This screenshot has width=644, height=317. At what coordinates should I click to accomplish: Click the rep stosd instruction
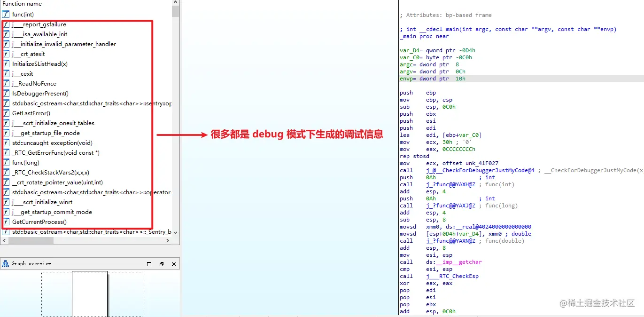[414, 156]
